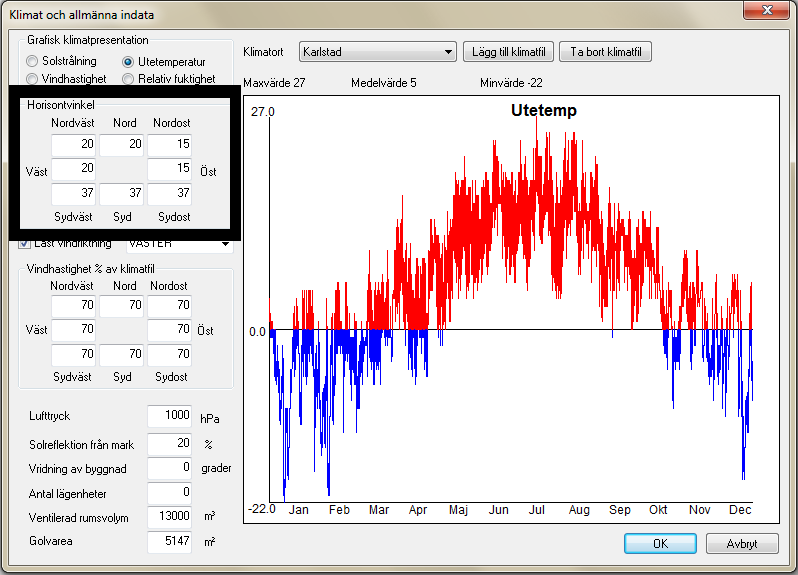Click the Horisontvinkel Väst field
The height and width of the screenshot is (575, 798).
[73, 169]
